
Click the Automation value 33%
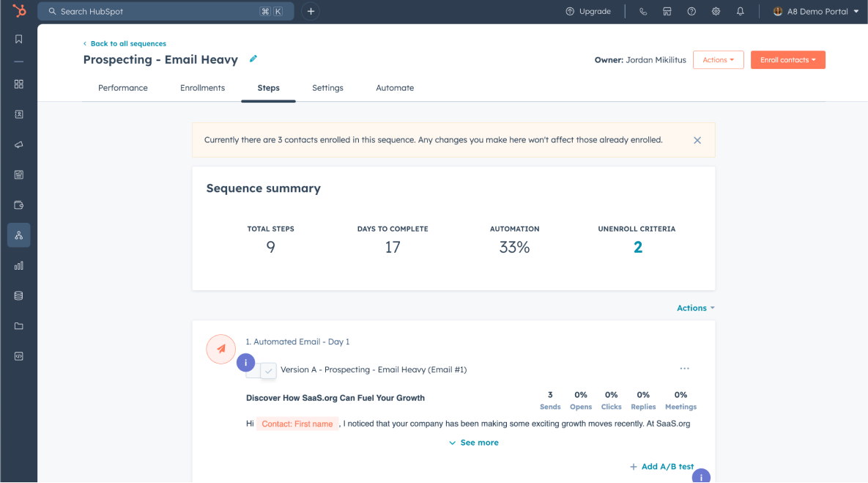[x=515, y=247]
